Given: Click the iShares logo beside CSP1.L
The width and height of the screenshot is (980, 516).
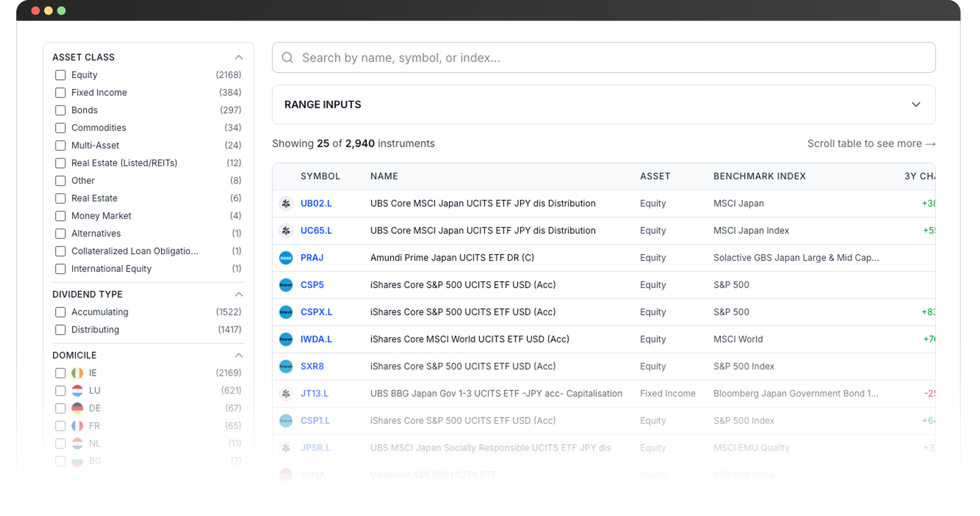Looking at the screenshot, I should [x=286, y=421].
